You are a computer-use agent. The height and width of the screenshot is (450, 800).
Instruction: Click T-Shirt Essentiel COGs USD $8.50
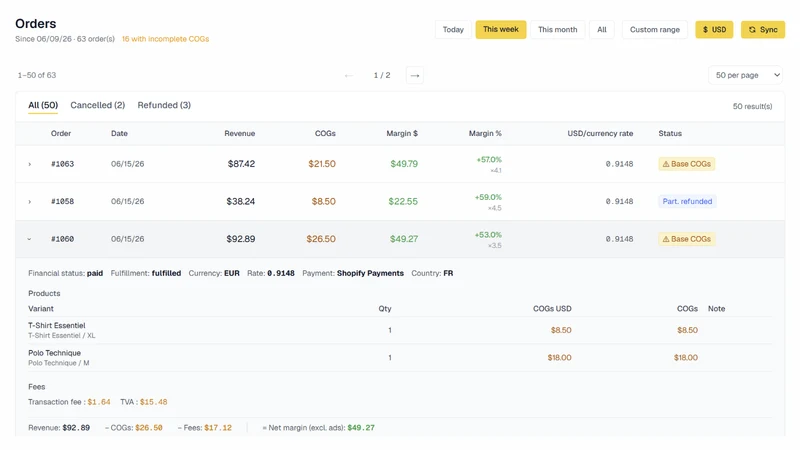(x=561, y=330)
